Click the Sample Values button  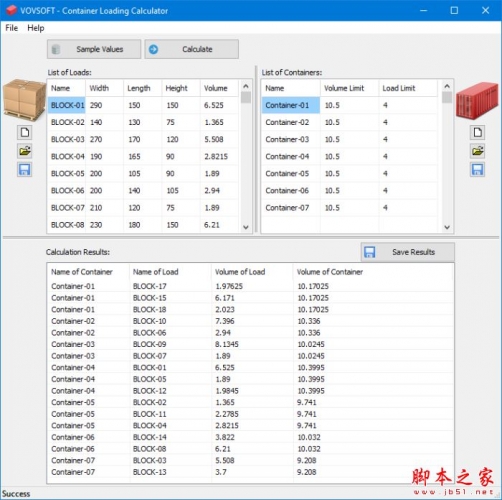click(x=94, y=49)
